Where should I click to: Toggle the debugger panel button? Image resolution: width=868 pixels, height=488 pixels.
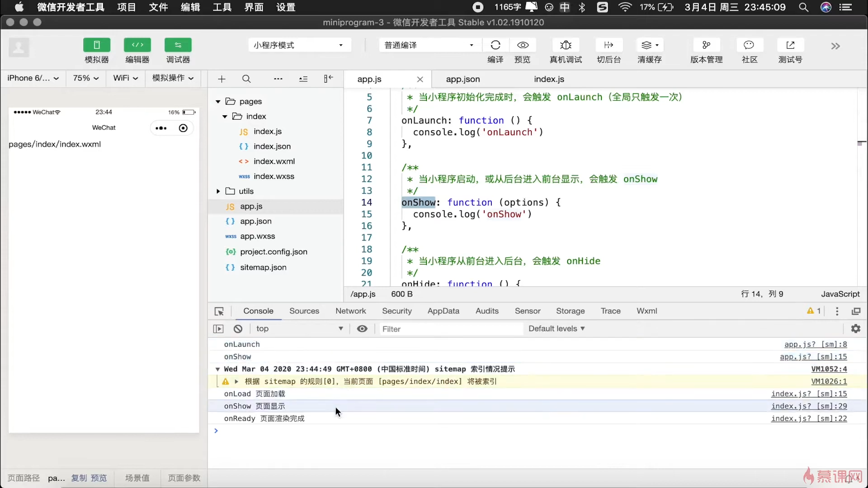tap(178, 45)
